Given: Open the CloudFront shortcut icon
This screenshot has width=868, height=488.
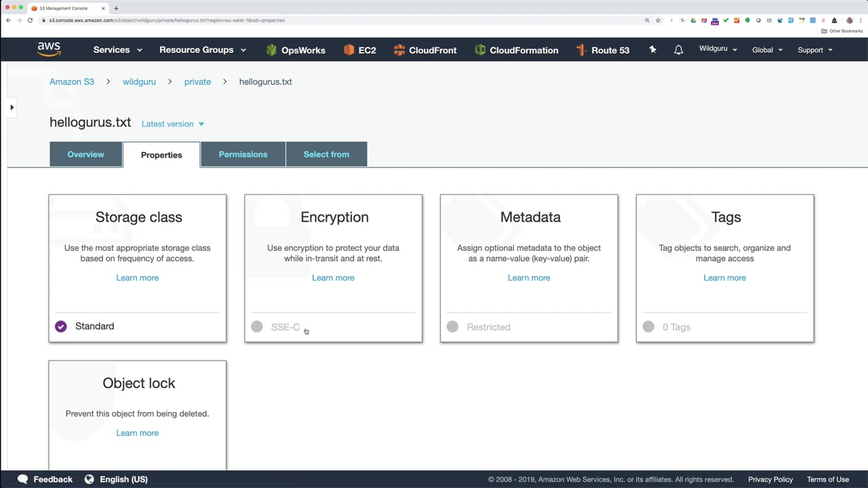Looking at the screenshot, I should click(x=399, y=50).
